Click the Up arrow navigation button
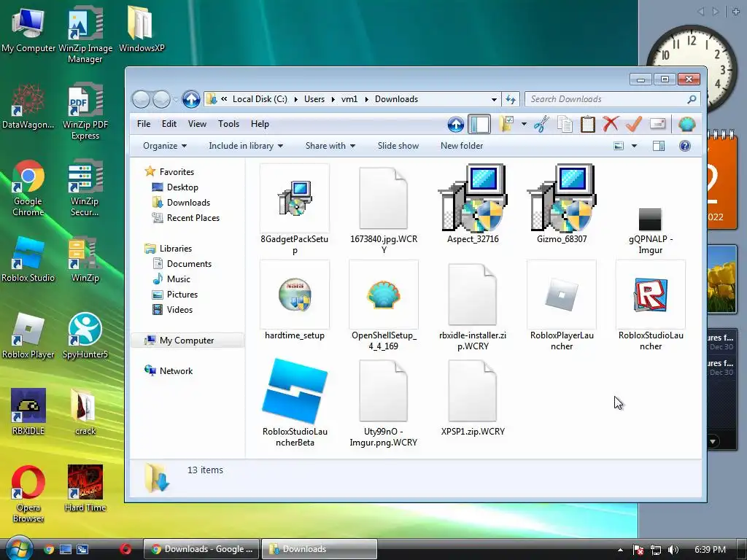The width and height of the screenshot is (747, 560). pyautogui.click(x=192, y=99)
